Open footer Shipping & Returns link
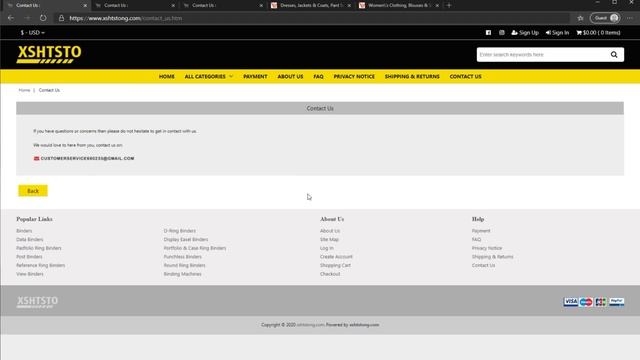 (493, 257)
